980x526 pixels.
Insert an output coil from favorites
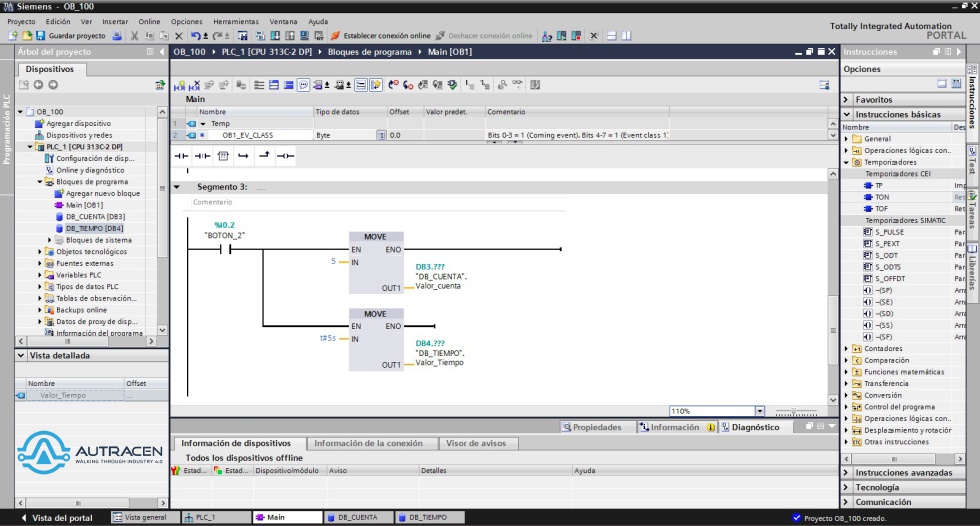pos(286,156)
